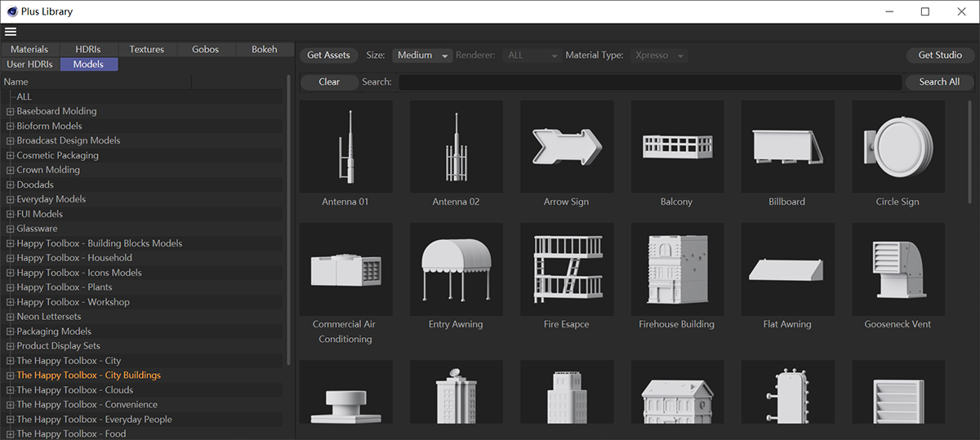
Task: Select the Antenna 01 model thumbnail
Action: point(345,147)
